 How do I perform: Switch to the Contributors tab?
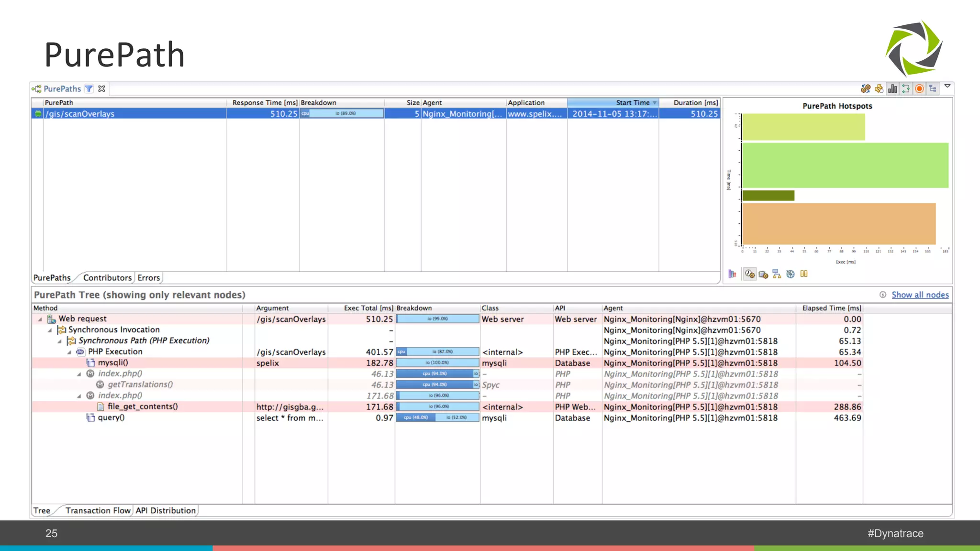[x=107, y=278]
